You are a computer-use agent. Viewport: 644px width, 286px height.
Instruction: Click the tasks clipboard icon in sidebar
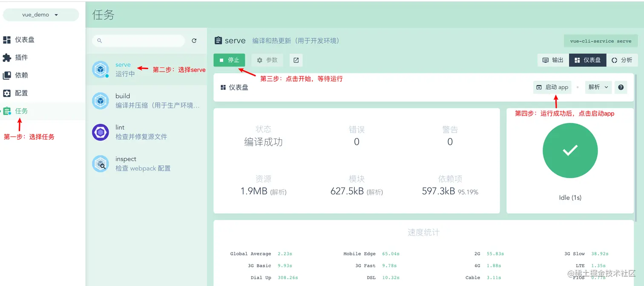[x=7, y=111]
